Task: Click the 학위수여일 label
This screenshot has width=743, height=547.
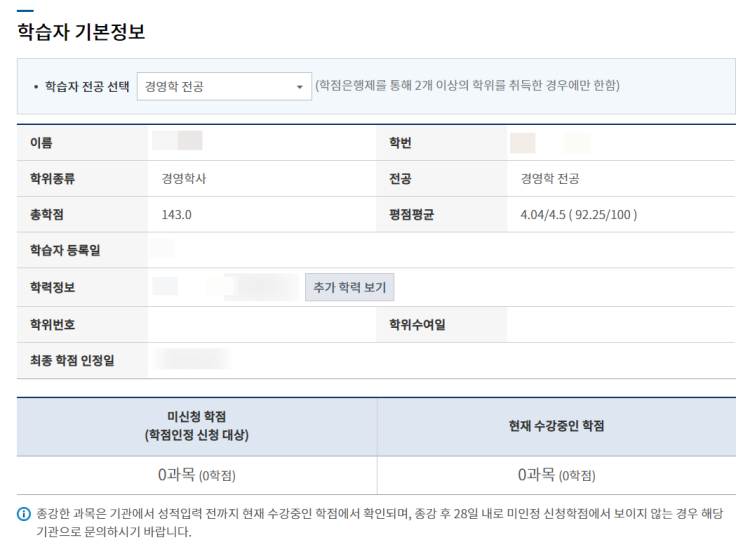Action: [x=417, y=325]
